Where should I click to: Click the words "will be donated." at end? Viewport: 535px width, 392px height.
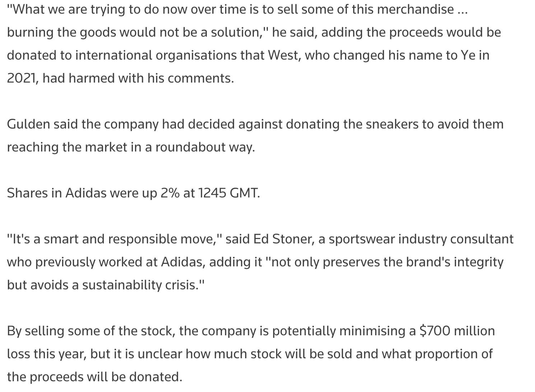pos(133,377)
